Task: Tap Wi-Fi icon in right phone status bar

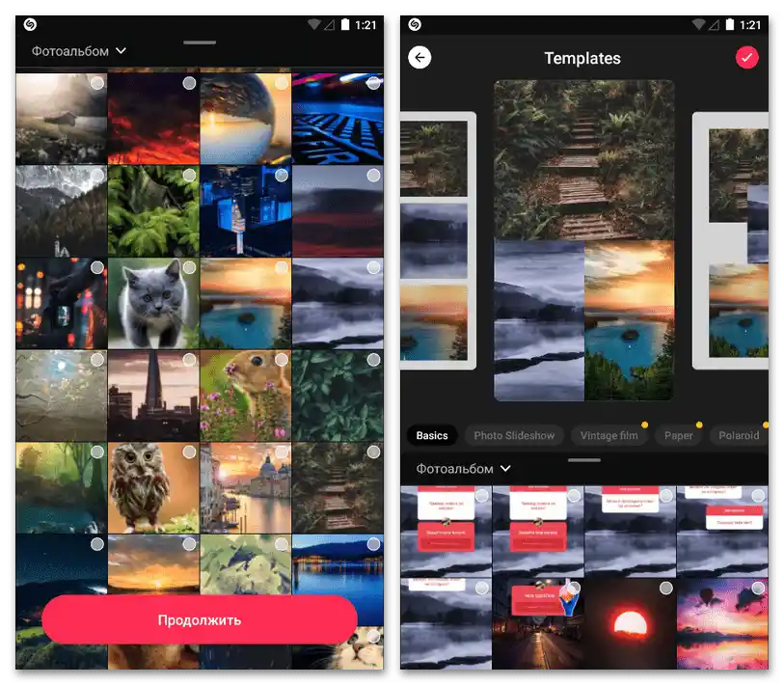Action: point(698,24)
